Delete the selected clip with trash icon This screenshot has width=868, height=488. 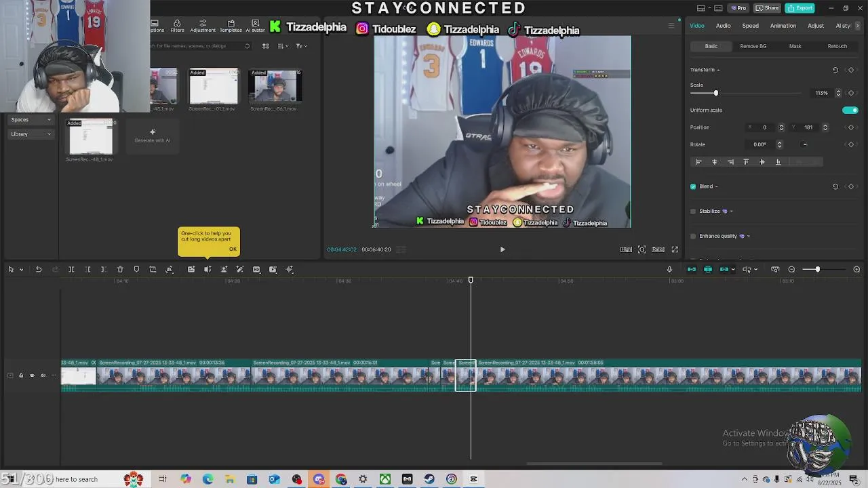[120, 270]
